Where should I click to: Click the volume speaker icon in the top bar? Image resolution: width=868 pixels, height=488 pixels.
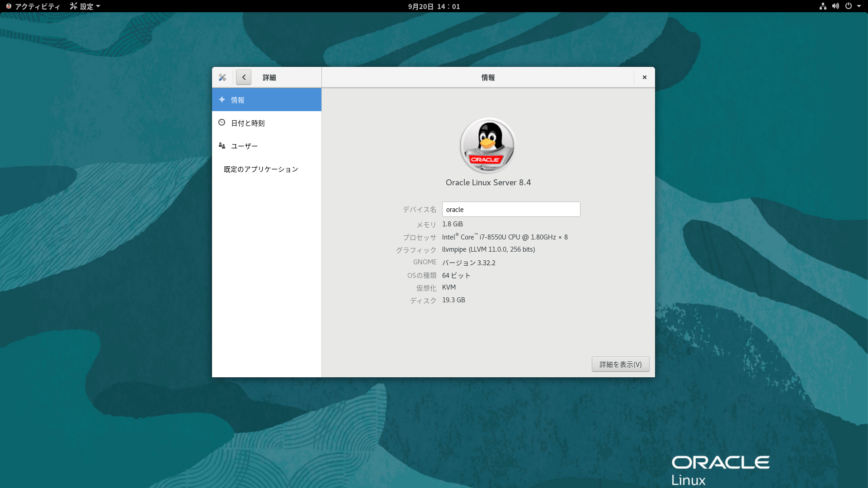point(836,6)
